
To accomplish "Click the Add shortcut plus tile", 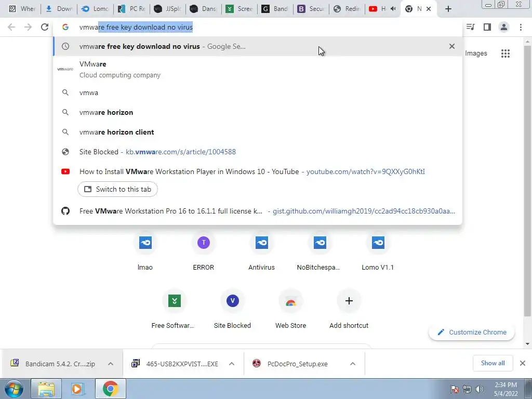I will (x=349, y=309).
